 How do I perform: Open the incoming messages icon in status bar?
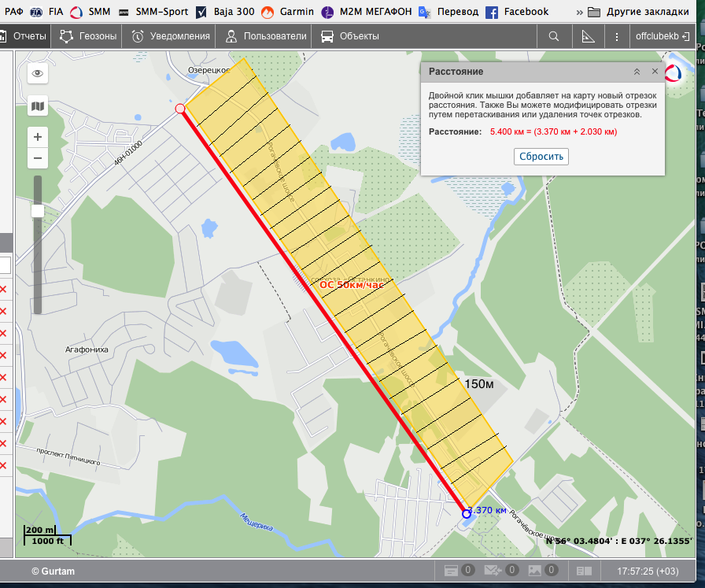493,570
